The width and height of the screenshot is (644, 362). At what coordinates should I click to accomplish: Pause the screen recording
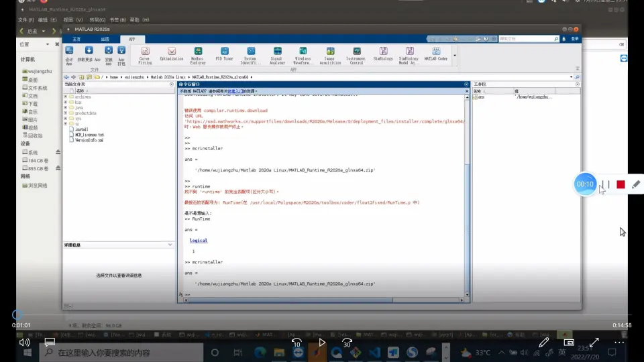606,185
